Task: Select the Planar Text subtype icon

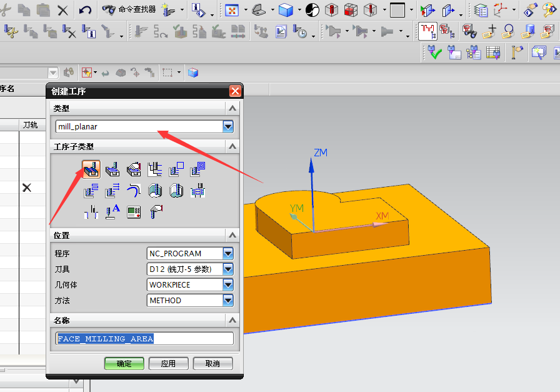Action: pos(112,212)
